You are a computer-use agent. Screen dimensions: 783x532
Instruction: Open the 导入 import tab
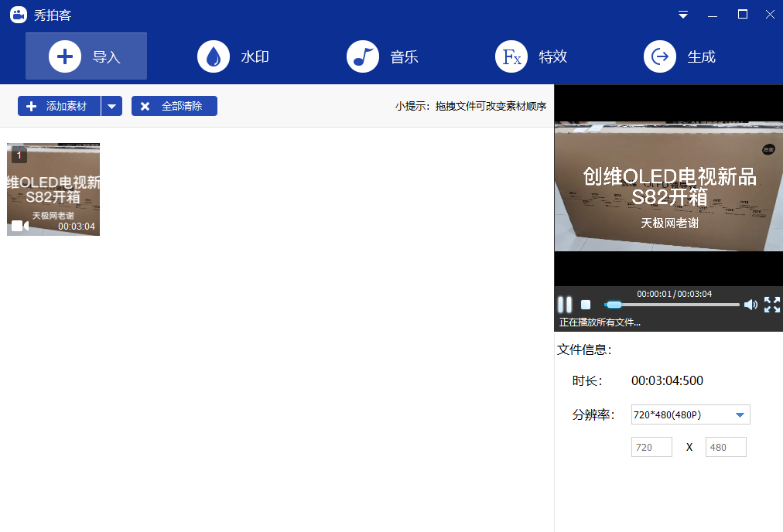pos(86,56)
